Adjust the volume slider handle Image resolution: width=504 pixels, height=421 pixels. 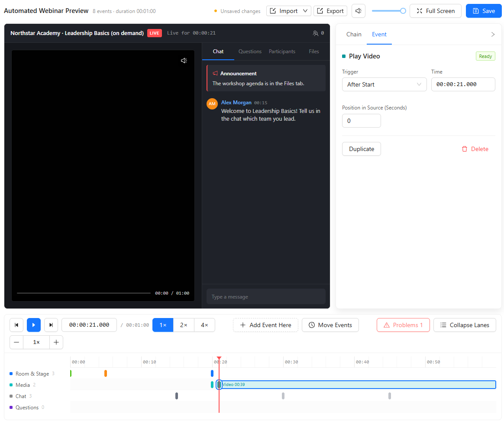(403, 11)
